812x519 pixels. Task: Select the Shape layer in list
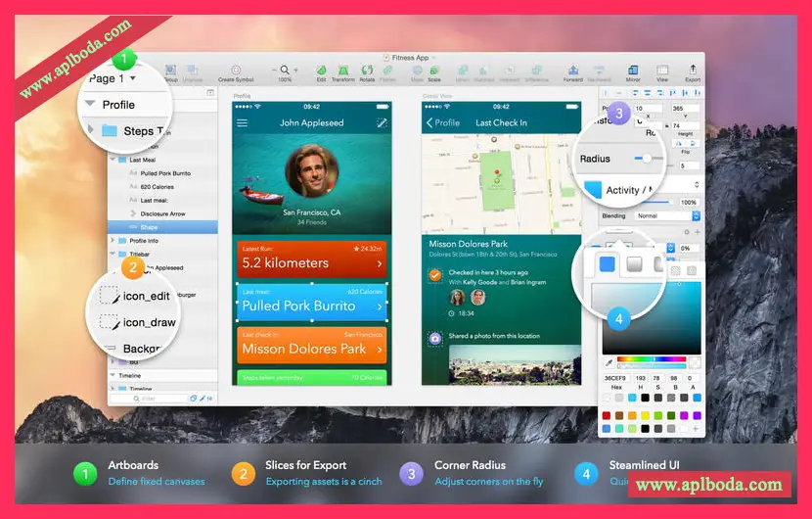point(149,226)
